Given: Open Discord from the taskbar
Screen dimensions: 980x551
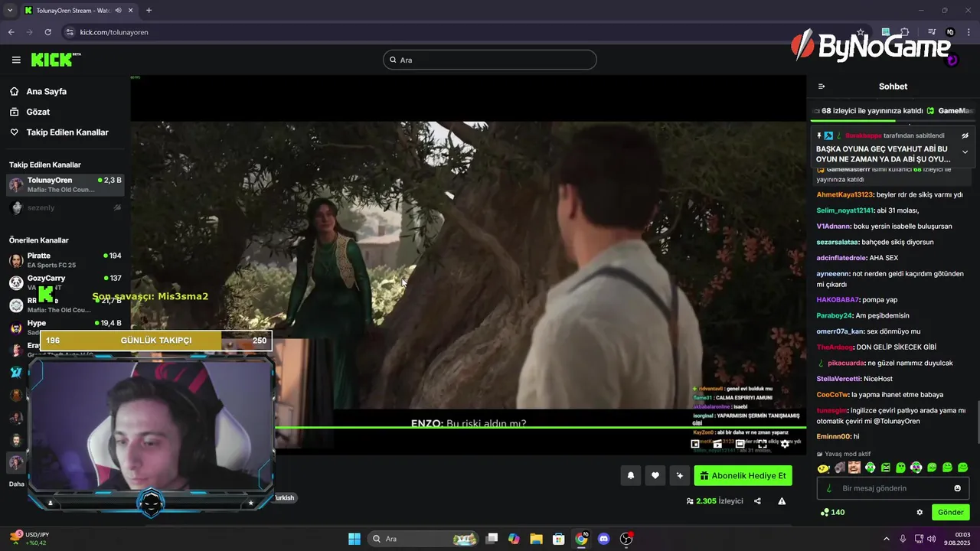Looking at the screenshot, I should click(603, 539).
